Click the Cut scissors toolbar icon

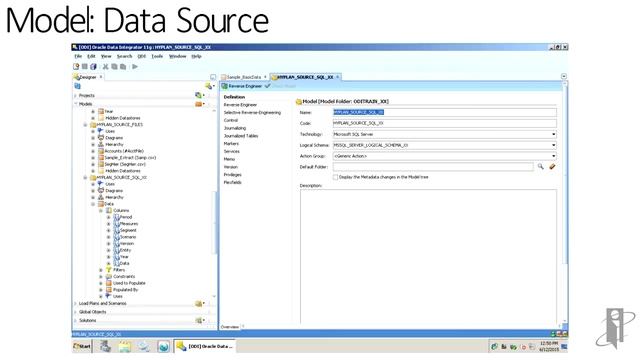pyautogui.click(x=106, y=67)
